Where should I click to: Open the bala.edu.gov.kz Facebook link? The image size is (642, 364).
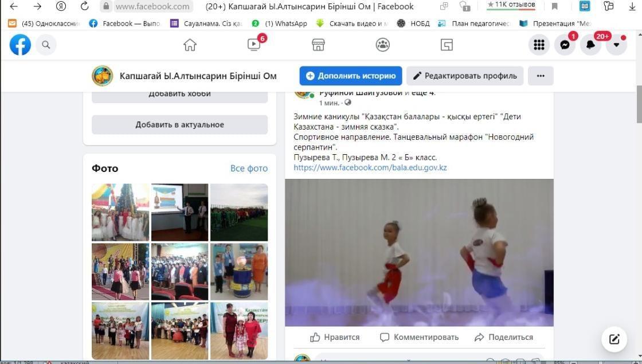coord(370,167)
